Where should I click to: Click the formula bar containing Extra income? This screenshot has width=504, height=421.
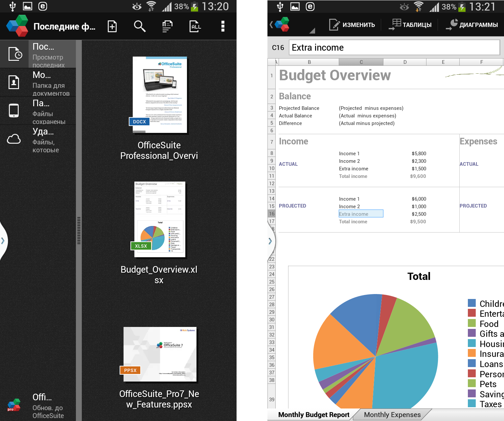[x=394, y=47]
